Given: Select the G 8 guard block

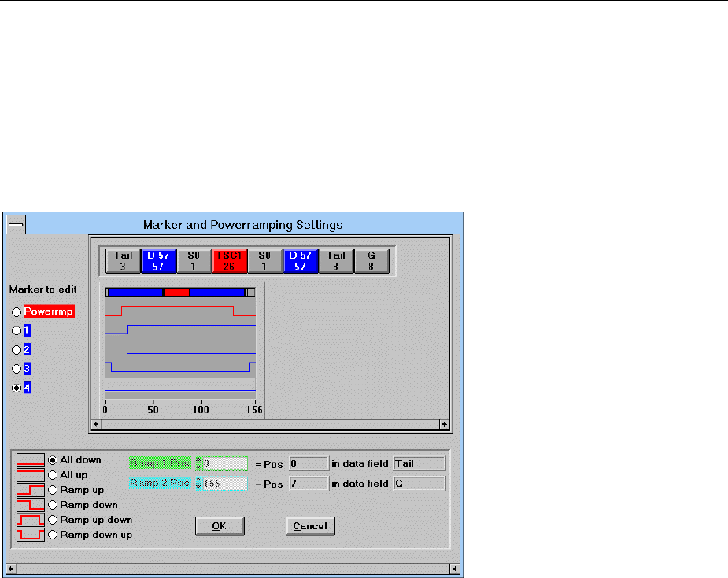Looking at the screenshot, I should (371, 261).
